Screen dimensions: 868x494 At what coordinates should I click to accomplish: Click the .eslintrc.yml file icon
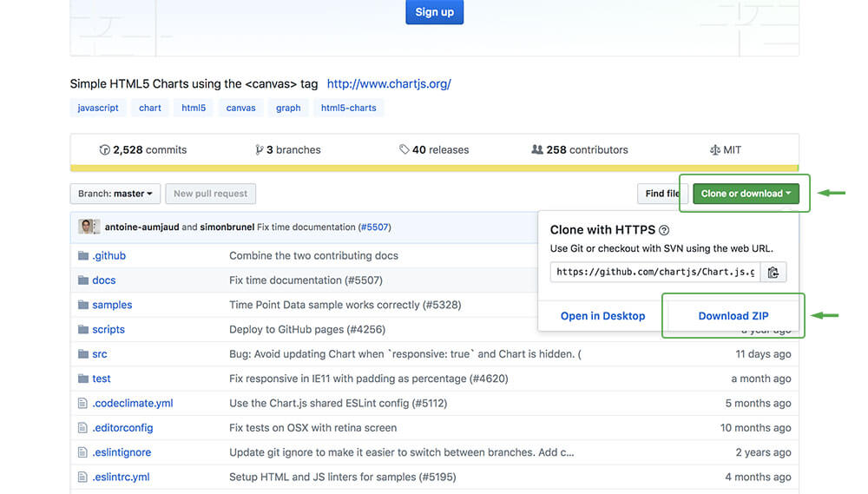click(83, 477)
